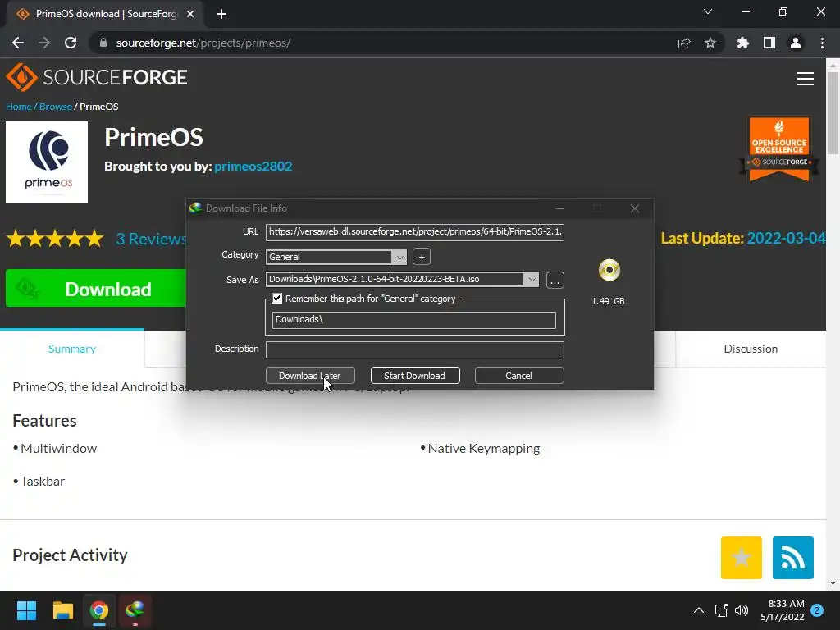
Task: Reload the SourceForge page
Action: click(x=71, y=43)
